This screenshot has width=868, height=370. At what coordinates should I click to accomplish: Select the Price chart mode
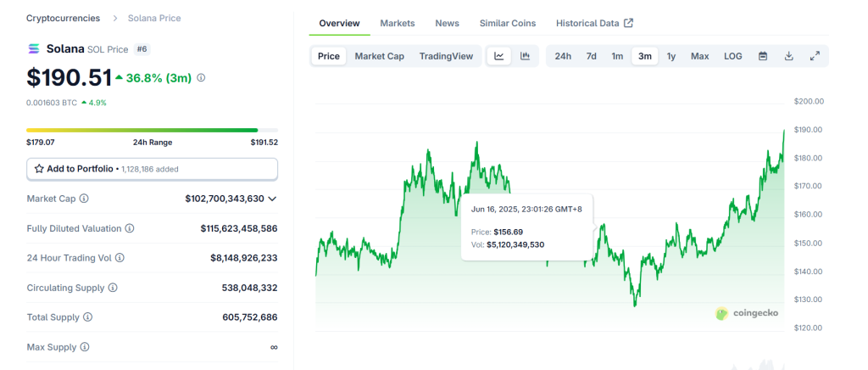tap(329, 56)
